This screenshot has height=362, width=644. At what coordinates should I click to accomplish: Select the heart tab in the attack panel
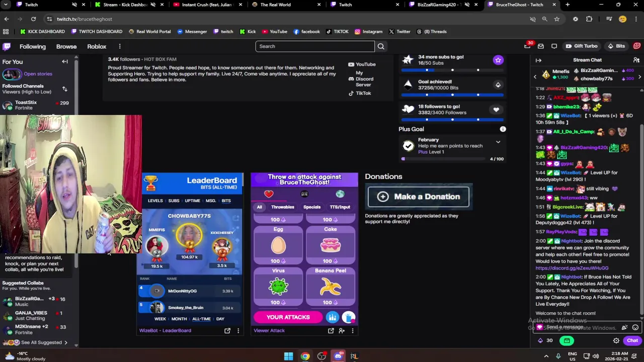[269, 194]
